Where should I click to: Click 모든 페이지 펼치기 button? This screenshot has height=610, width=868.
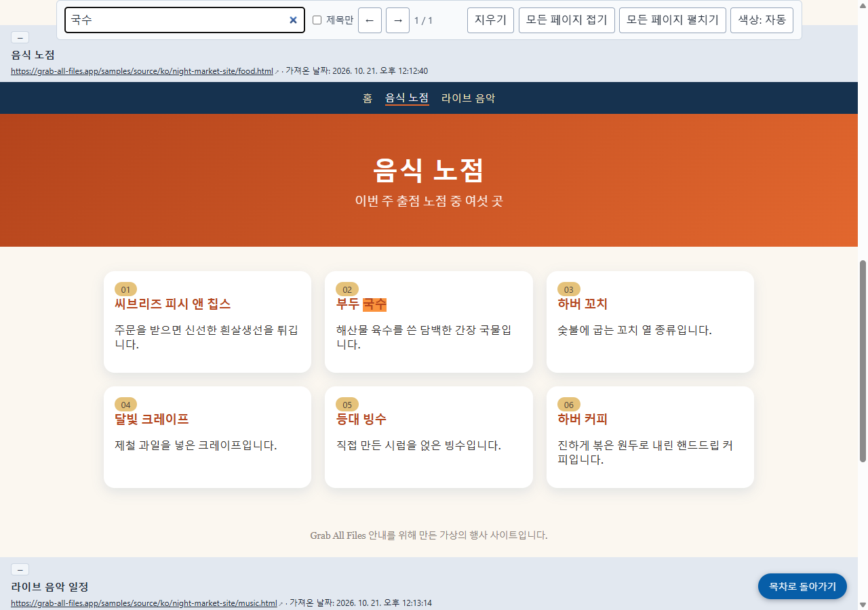pos(673,20)
